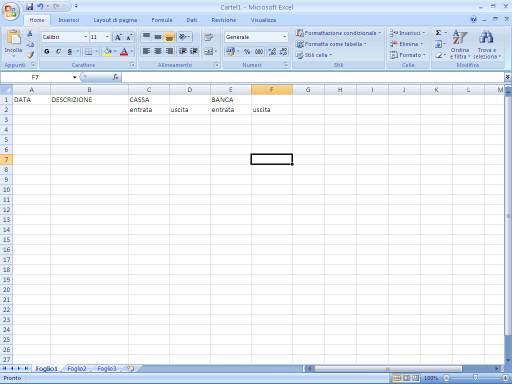The width and height of the screenshot is (512, 384).
Task: Align cell content to top
Action: click(146, 37)
